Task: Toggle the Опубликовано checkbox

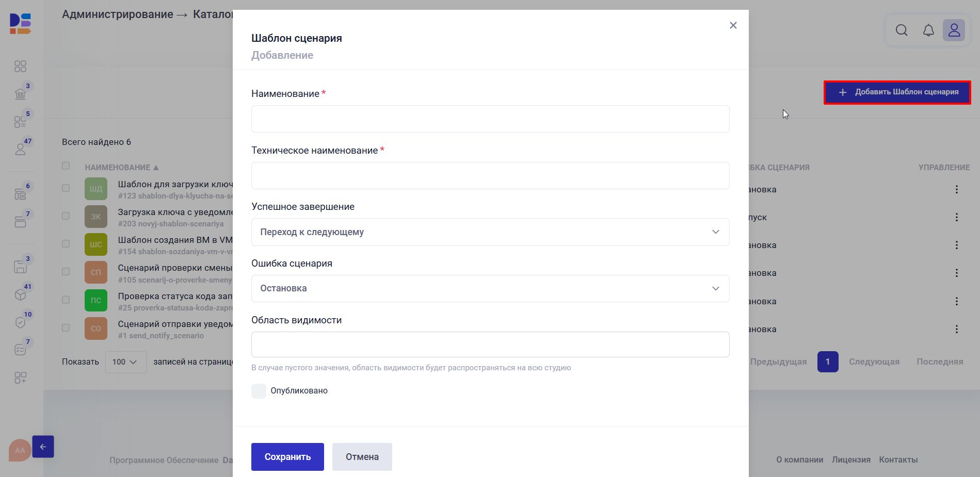Action: [259, 391]
